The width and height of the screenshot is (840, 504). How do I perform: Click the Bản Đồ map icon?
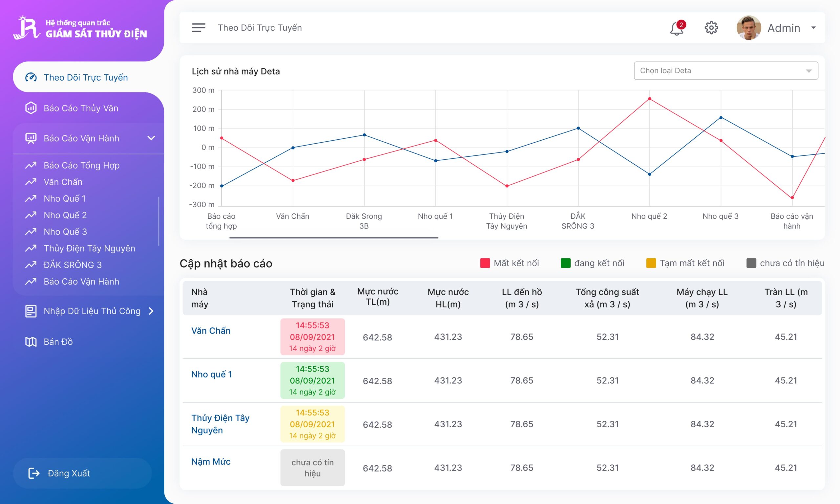[31, 342]
